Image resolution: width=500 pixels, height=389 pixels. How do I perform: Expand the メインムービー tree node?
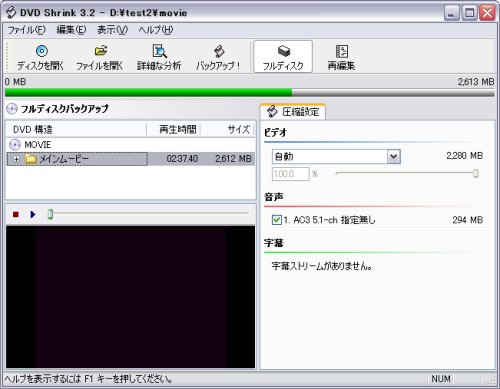pos(16,159)
